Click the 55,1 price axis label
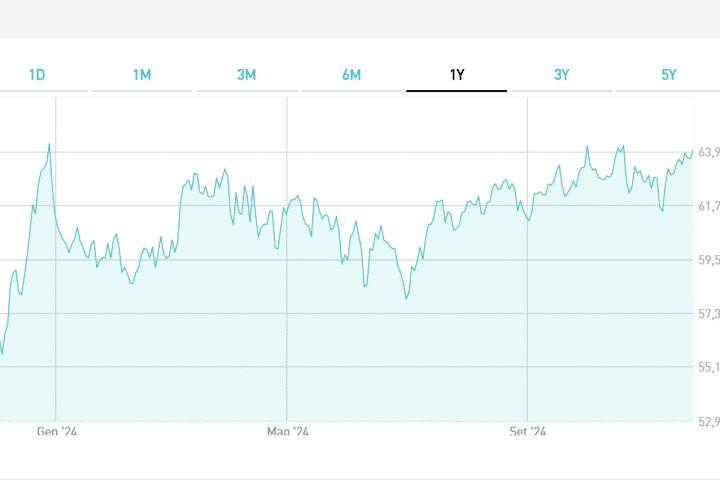 (x=709, y=367)
